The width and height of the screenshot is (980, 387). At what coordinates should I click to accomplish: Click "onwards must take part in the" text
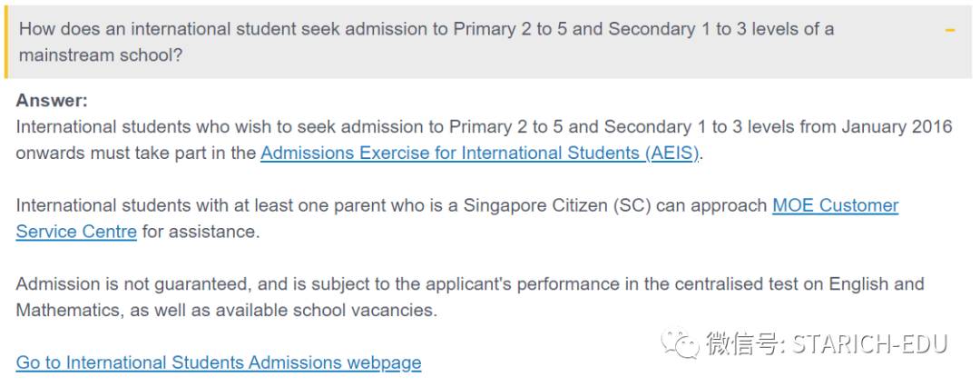click(x=136, y=154)
